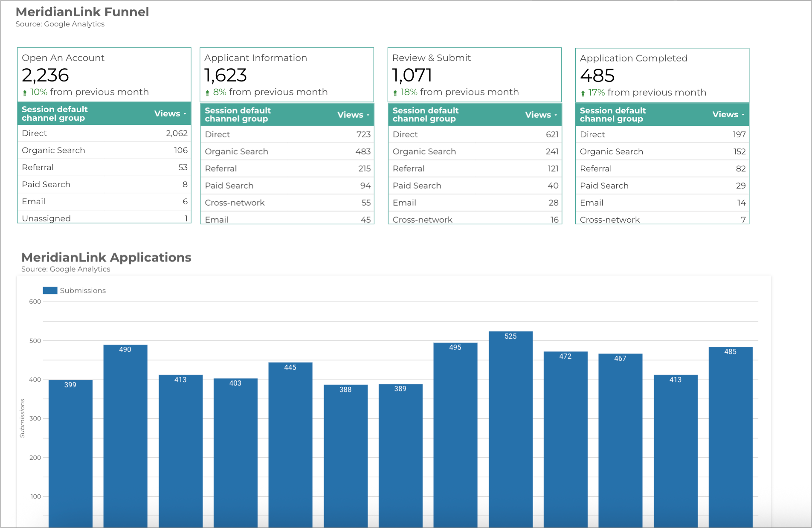Viewport: 812px width, 528px height.
Task: Click the Session default channel group header in Application Completed
Action: (613, 115)
